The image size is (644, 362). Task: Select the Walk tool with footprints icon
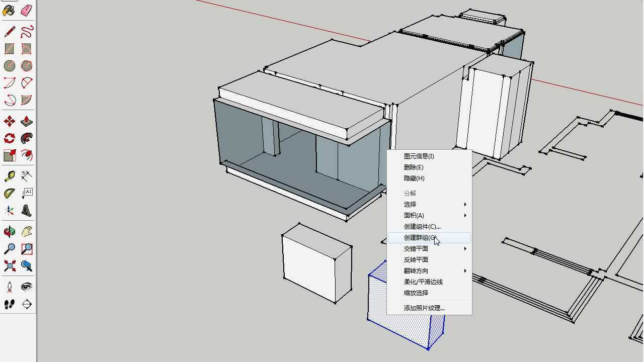point(9,304)
